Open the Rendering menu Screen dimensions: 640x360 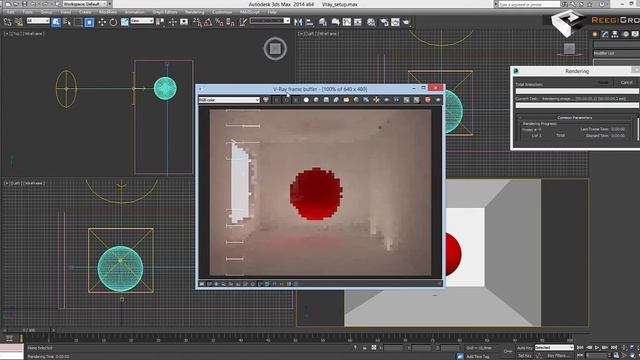click(x=194, y=12)
